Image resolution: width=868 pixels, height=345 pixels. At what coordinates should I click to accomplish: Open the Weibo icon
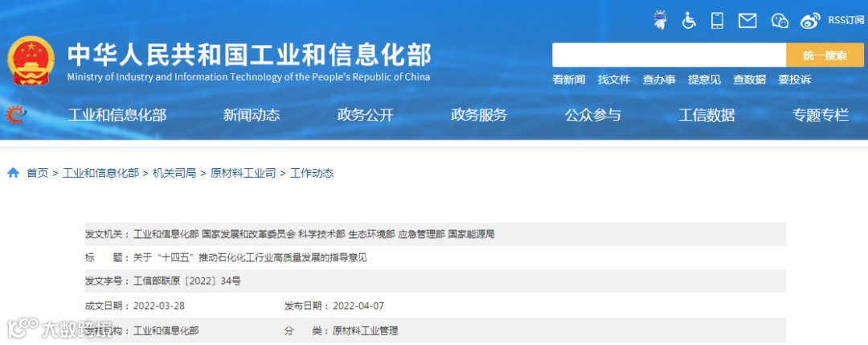click(x=810, y=21)
